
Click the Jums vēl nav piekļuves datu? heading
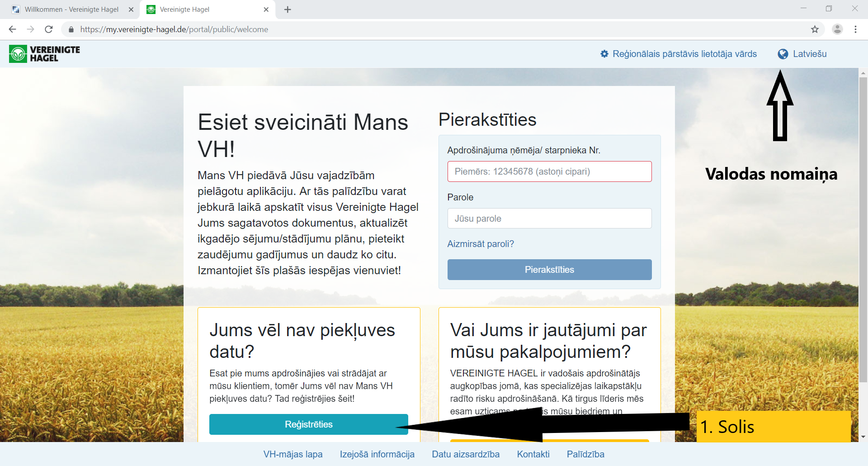tap(302, 341)
